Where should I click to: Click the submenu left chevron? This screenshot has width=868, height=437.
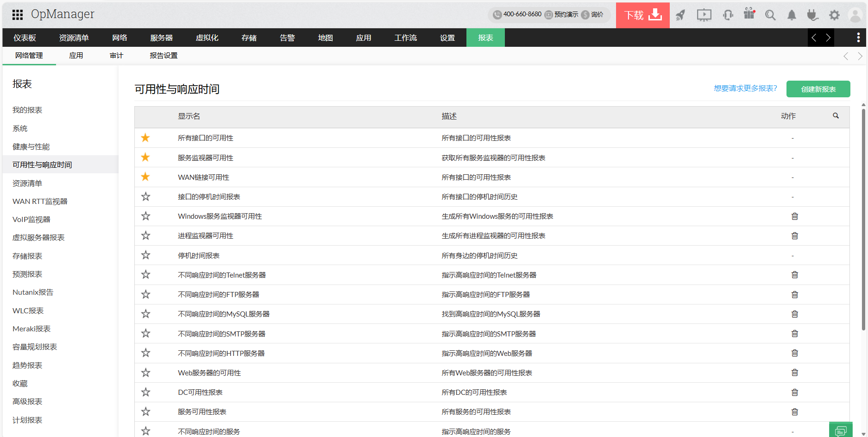point(846,56)
